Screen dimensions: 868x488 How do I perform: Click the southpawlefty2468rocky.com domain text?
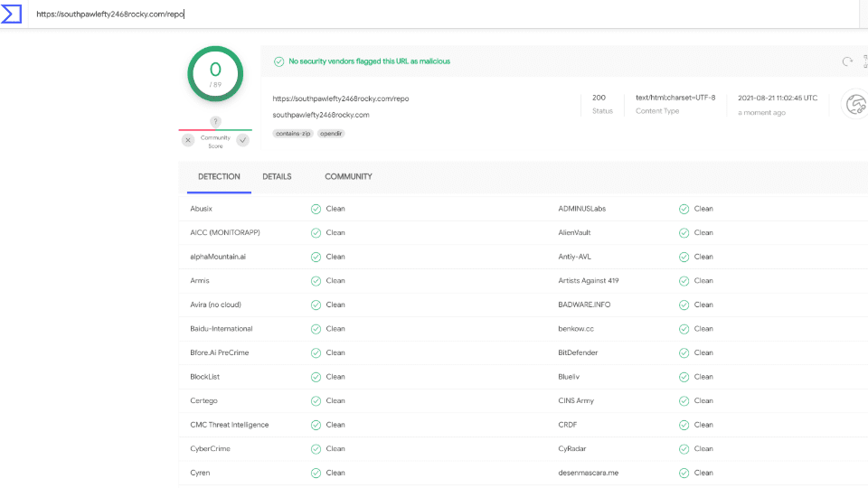(x=321, y=115)
